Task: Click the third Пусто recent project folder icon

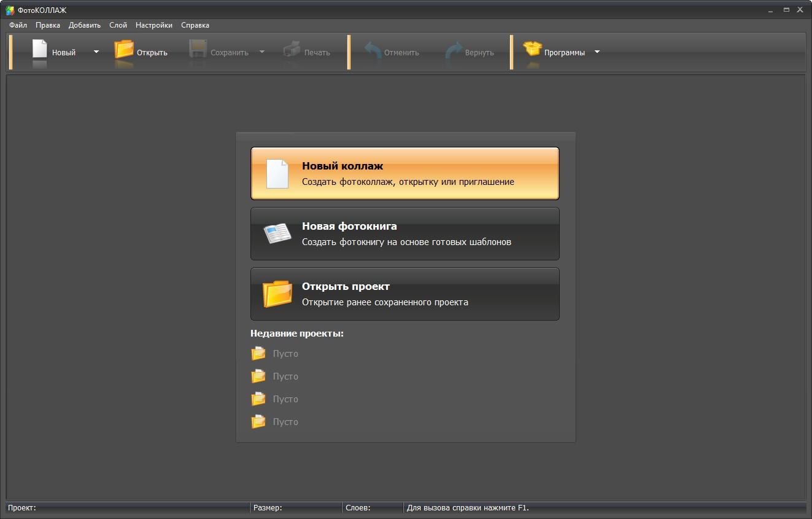Action: [x=258, y=399]
